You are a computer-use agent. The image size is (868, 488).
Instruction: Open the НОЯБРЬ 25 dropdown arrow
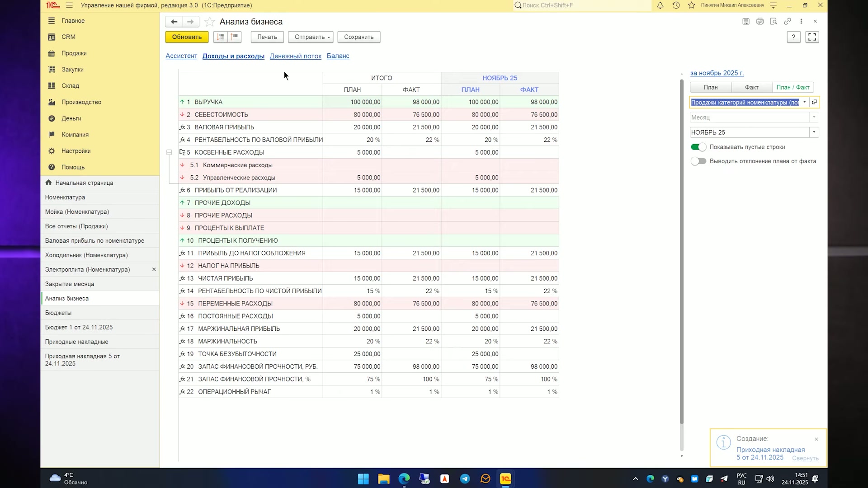tap(814, 132)
